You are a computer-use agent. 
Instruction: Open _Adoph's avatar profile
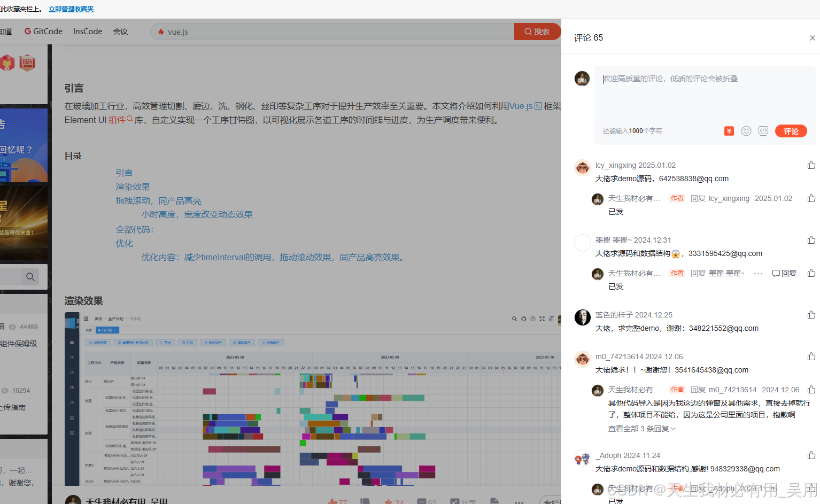[x=582, y=458]
